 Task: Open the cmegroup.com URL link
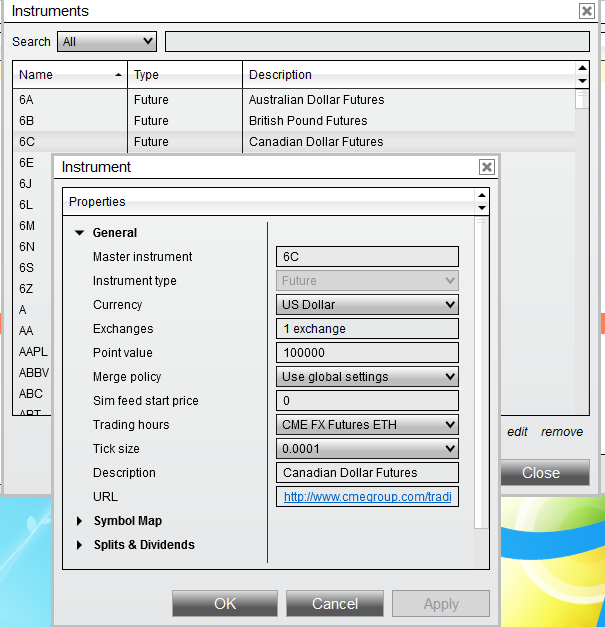[367, 497]
